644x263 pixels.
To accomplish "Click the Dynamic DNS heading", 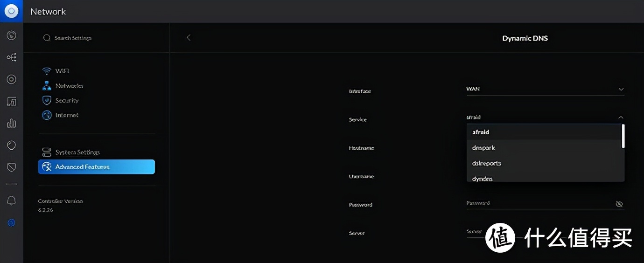I will [x=525, y=38].
